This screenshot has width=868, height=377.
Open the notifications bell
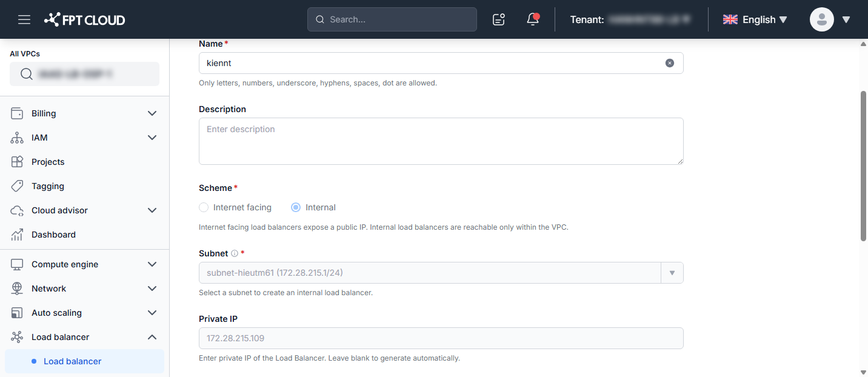533,19
